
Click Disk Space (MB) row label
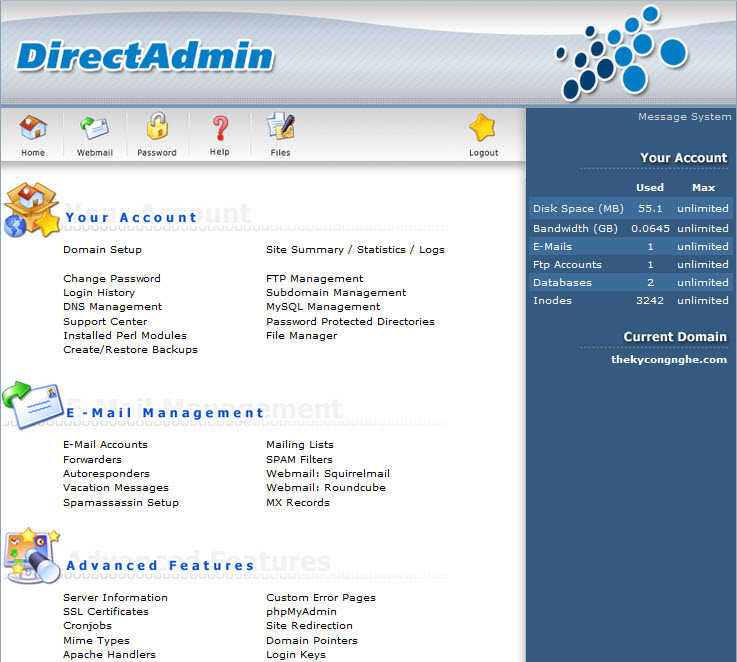[578, 208]
